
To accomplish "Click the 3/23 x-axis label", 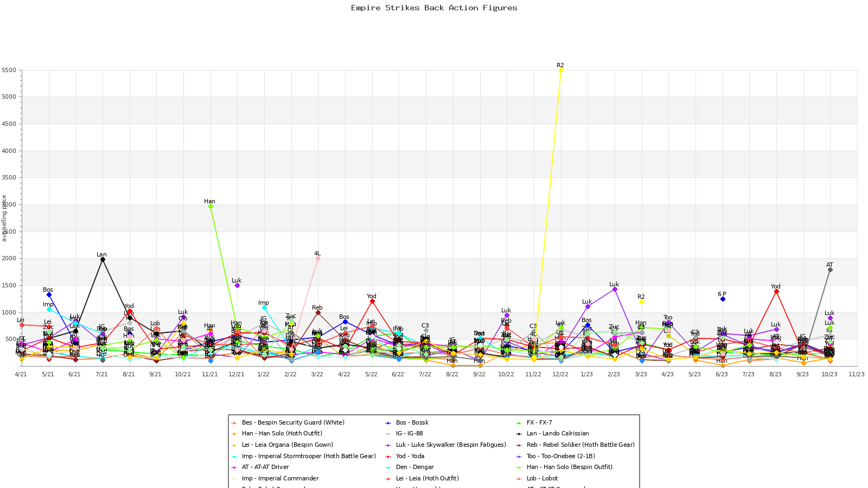I will point(641,374).
